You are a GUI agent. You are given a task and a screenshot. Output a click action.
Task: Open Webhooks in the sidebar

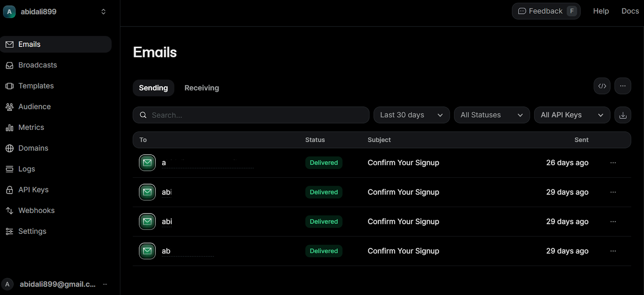click(36, 211)
